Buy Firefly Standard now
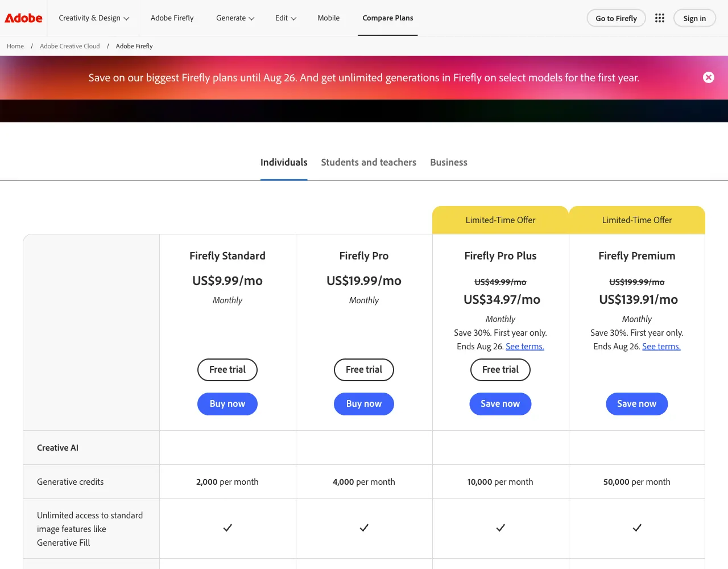The width and height of the screenshot is (728, 569). tap(227, 404)
